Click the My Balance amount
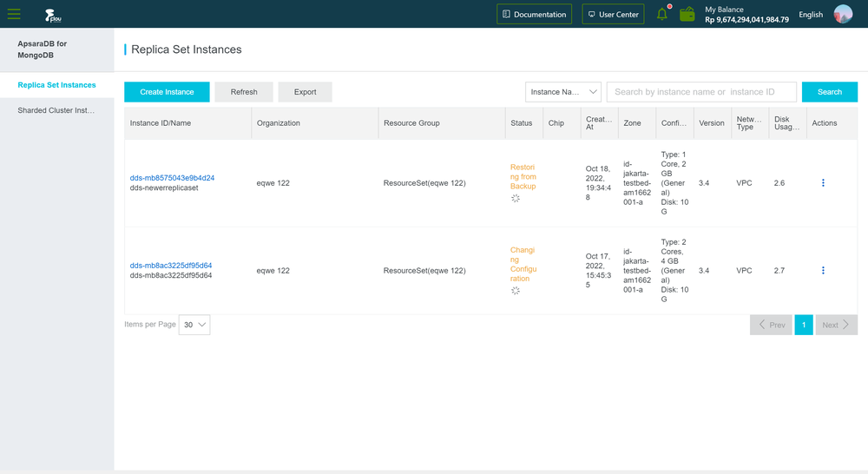 click(x=746, y=19)
